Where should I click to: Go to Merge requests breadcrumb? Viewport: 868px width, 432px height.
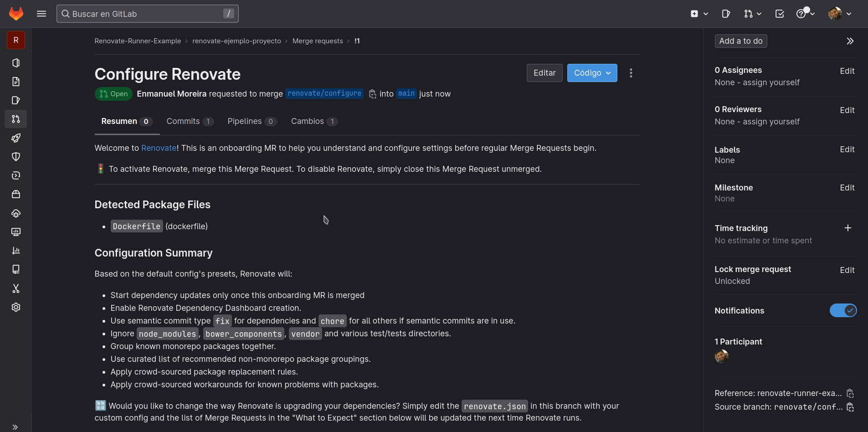[x=318, y=41]
